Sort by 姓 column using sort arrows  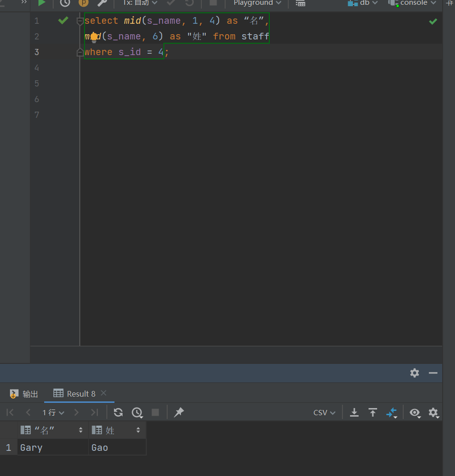point(138,430)
